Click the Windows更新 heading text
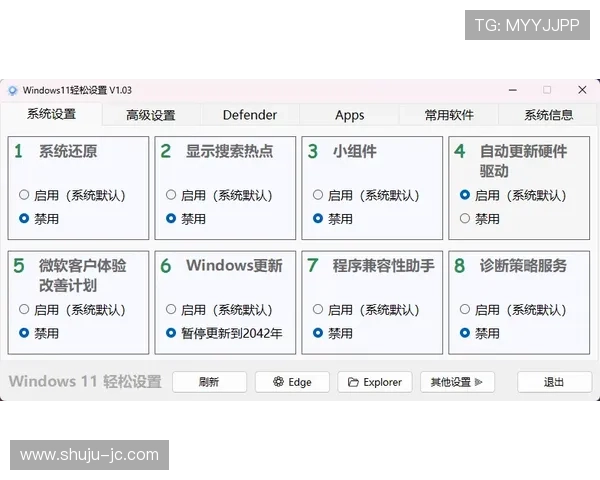The image size is (600, 480). click(x=234, y=265)
